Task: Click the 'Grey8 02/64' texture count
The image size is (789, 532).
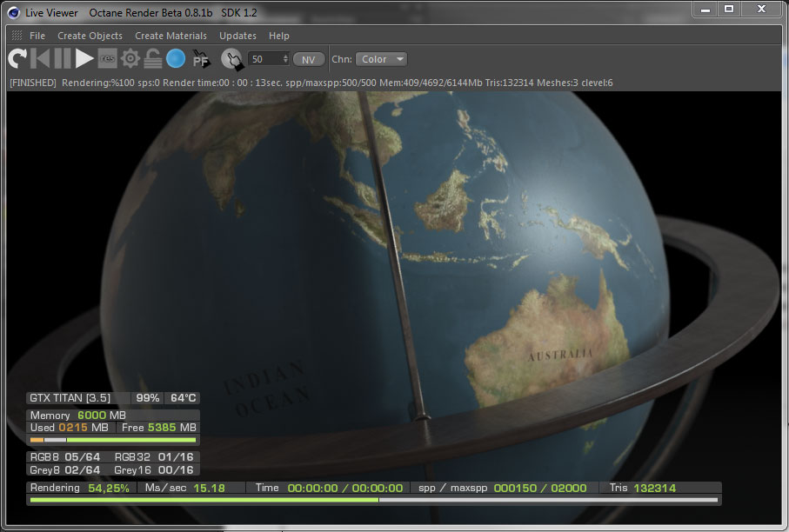Action: (65, 470)
